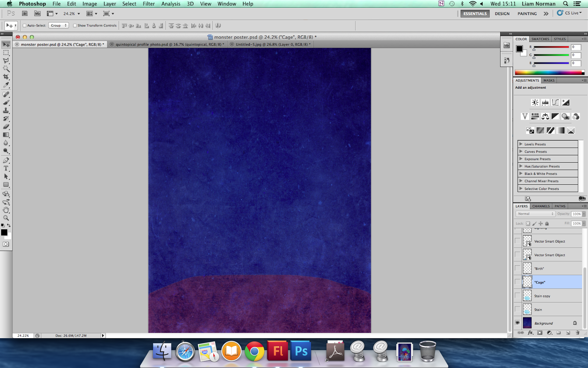Add a Black & White adjustment
Image resolution: width=588 pixels, height=368 pixels.
(555, 116)
